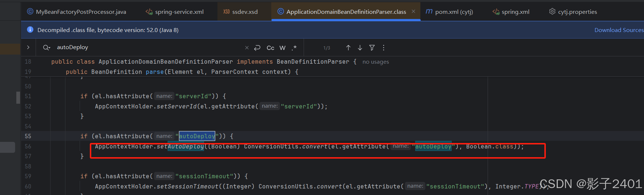Click the decompiled file info icon
This screenshot has height=195, width=644.
click(x=30, y=30)
